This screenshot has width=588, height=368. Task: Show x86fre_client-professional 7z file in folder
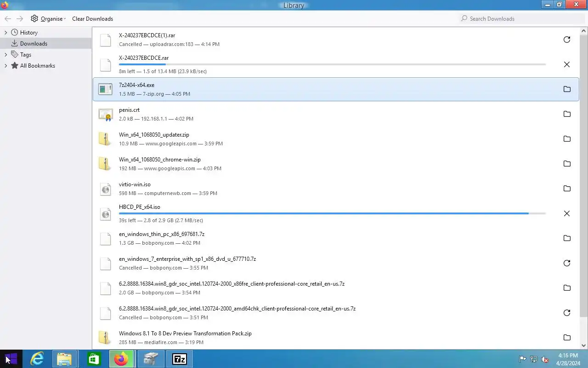[567, 288]
